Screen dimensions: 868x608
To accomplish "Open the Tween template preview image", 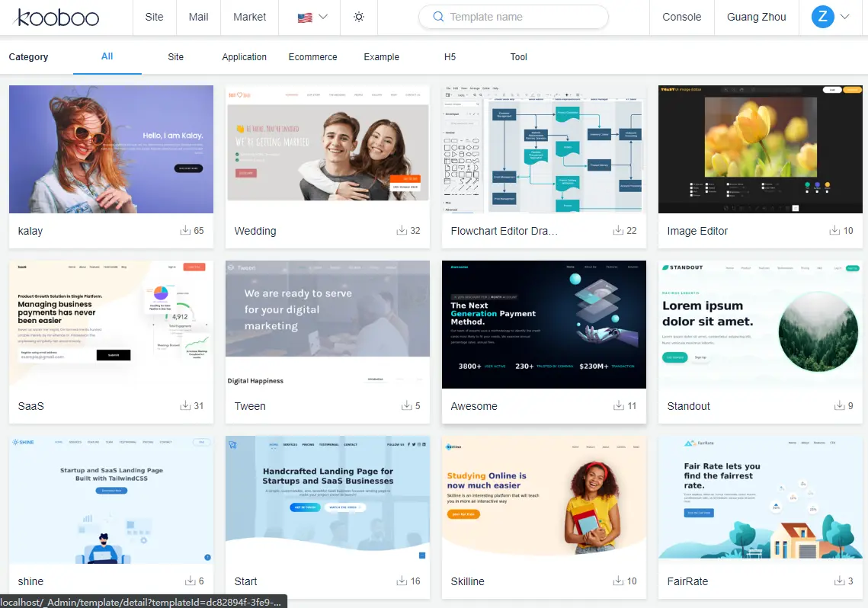I will tap(328, 325).
